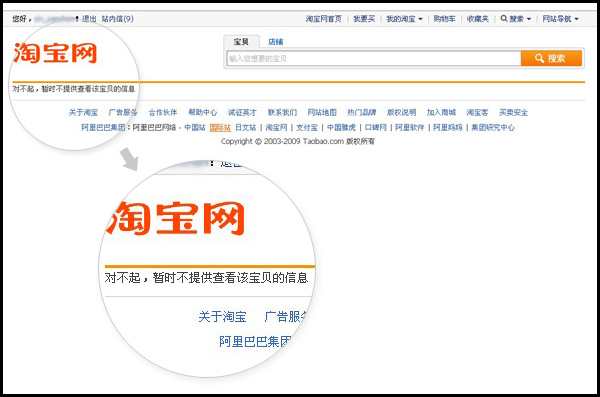Image resolution: width=600 pixels, height=397 pixels.
Task: Open 站内信(9) messages link
Action: [117, 18]
